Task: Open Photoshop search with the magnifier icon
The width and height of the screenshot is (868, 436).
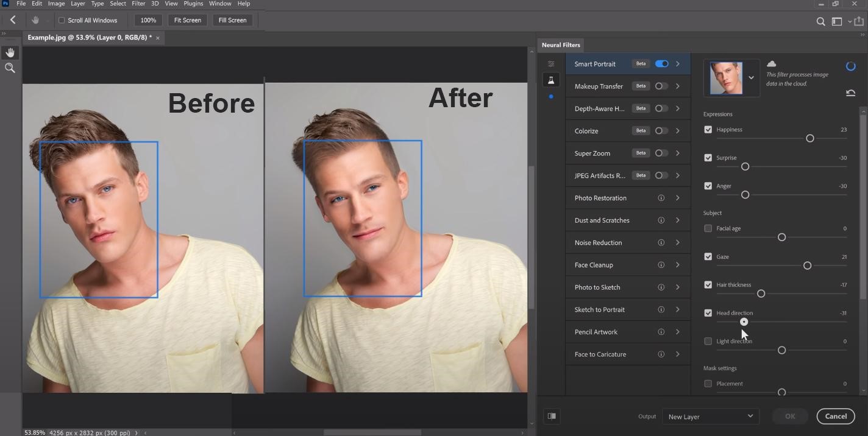Action: point(820,21)
